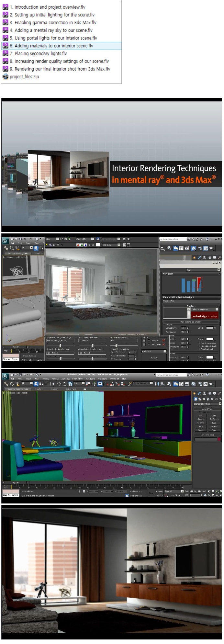Click Key Filters button
224x644 pixels.
[176, 495]
